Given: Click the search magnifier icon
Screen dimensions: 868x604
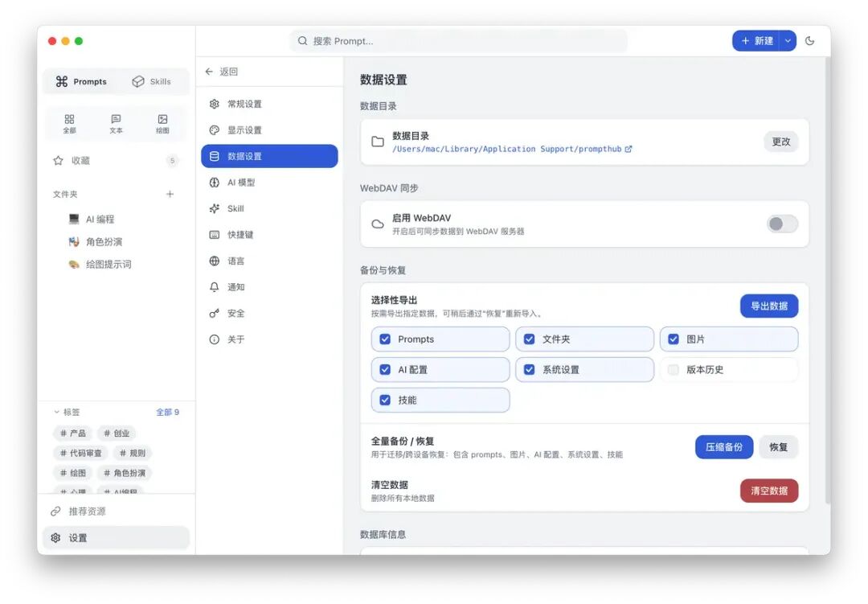Looking at the screenshot, I should point(302,41).
